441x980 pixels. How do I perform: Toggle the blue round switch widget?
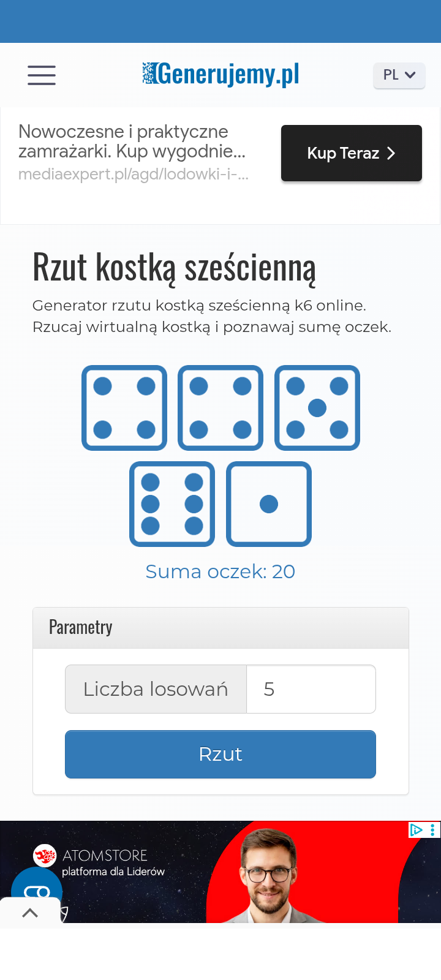37,888
